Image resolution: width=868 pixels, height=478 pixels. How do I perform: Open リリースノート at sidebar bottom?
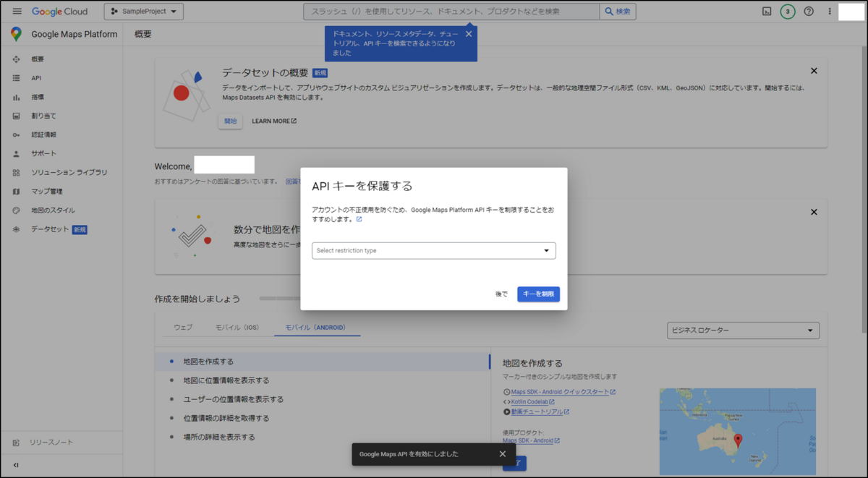coord(51,442)
